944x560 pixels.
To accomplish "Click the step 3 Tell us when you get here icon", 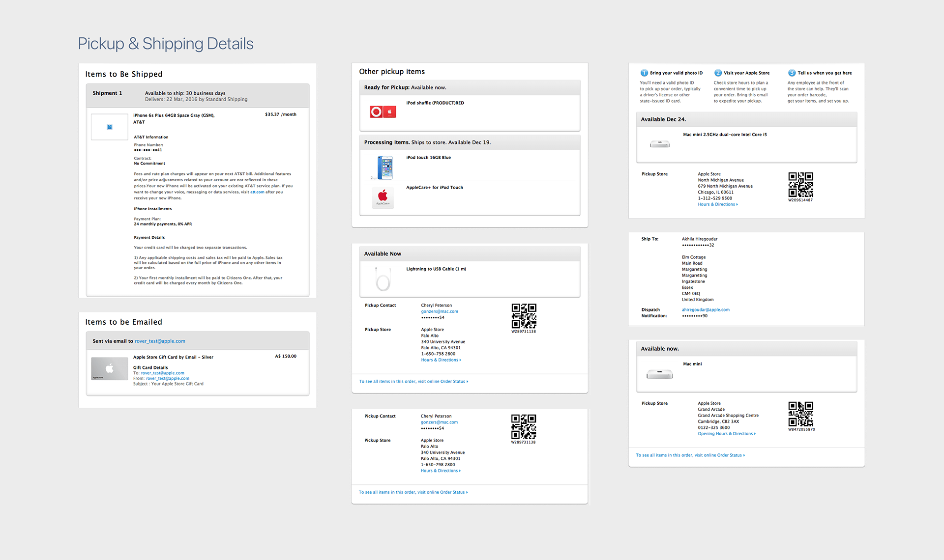I will [792, 73].
